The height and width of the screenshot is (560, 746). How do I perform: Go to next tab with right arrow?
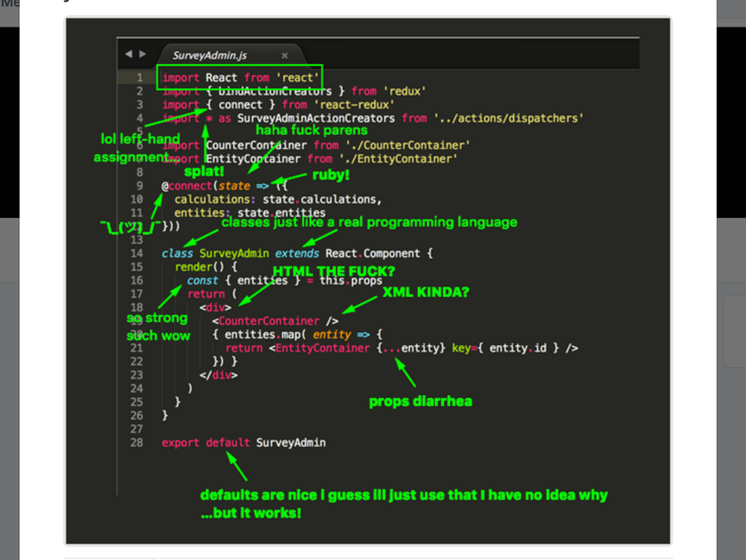coord(142,54)
